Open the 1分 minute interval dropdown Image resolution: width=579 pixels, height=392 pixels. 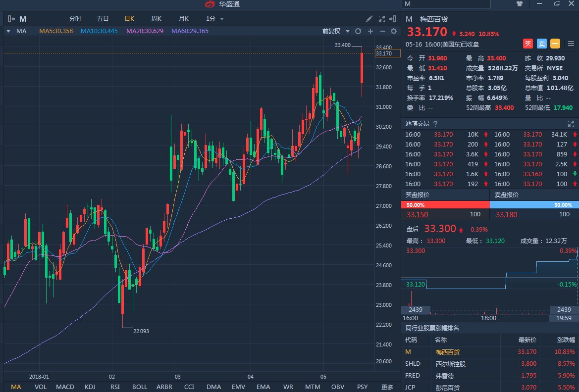pos(214,19)
